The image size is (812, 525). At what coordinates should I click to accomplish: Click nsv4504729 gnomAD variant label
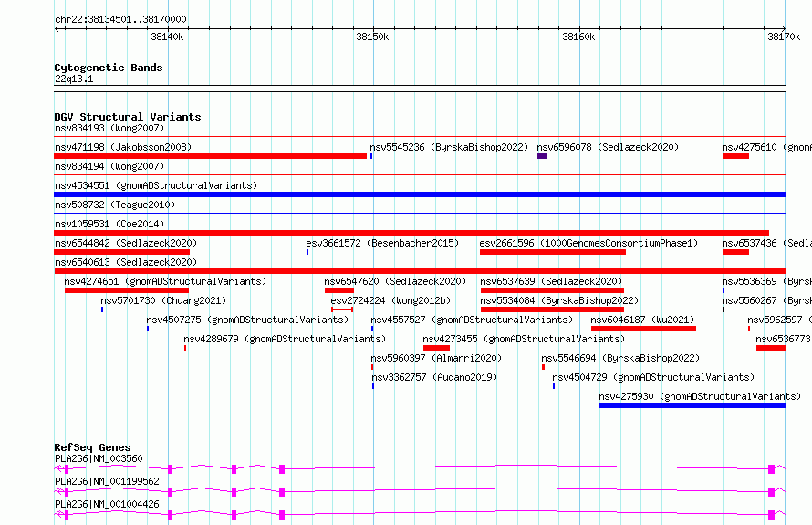click(x=653, y=377)
